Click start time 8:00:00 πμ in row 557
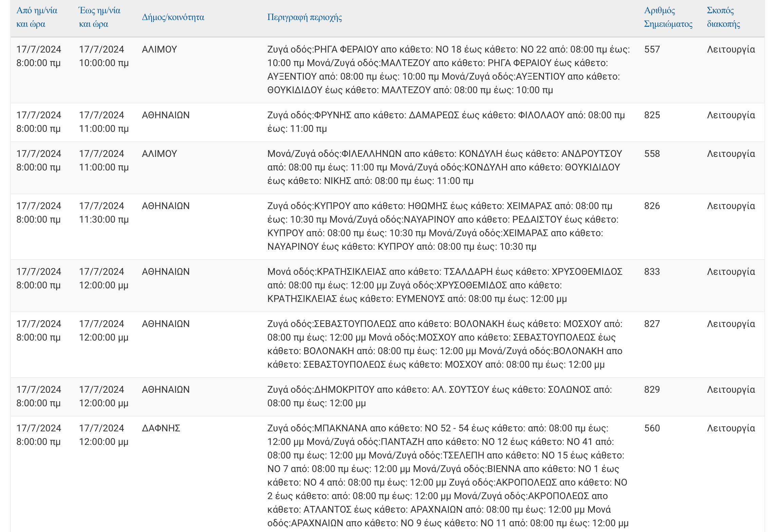 pyautogui.click(x=39, y=63)
